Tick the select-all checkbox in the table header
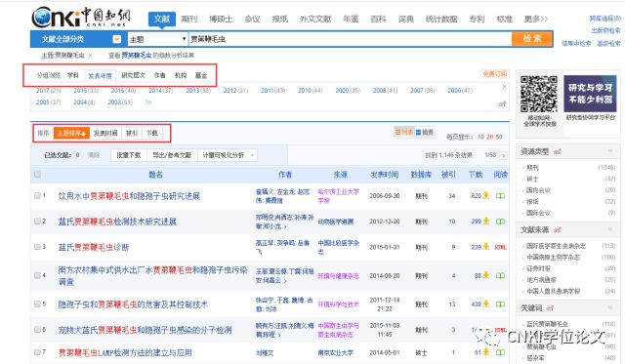The image size is (625, 364). click(x=37, y=174)
